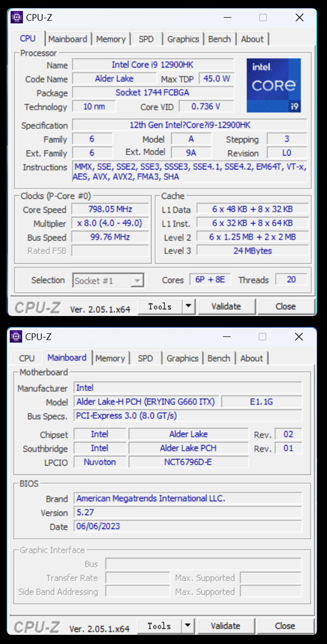Click CPU-Z app icon in upper window title bar
This screenshot has height=644, width=327.
[x=17, y=17]
